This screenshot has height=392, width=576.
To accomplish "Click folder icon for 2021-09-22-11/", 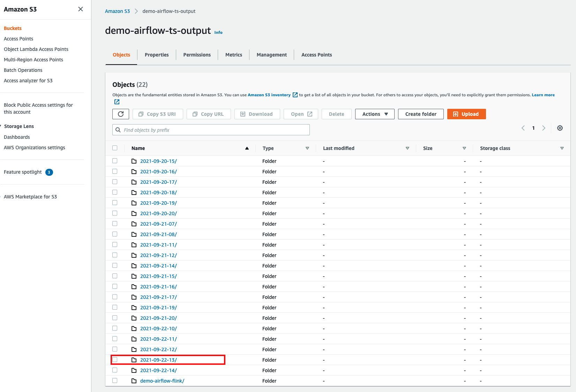I will (x=134, y=339).
